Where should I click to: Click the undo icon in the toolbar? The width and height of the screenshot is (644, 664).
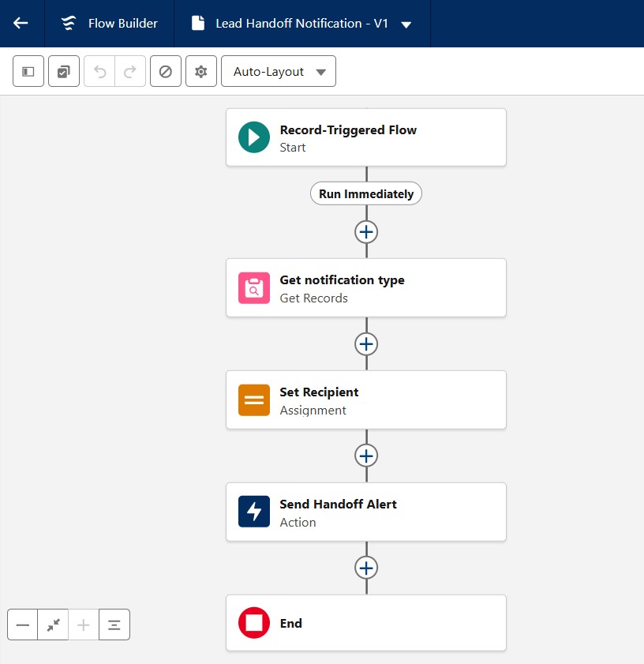98,71
